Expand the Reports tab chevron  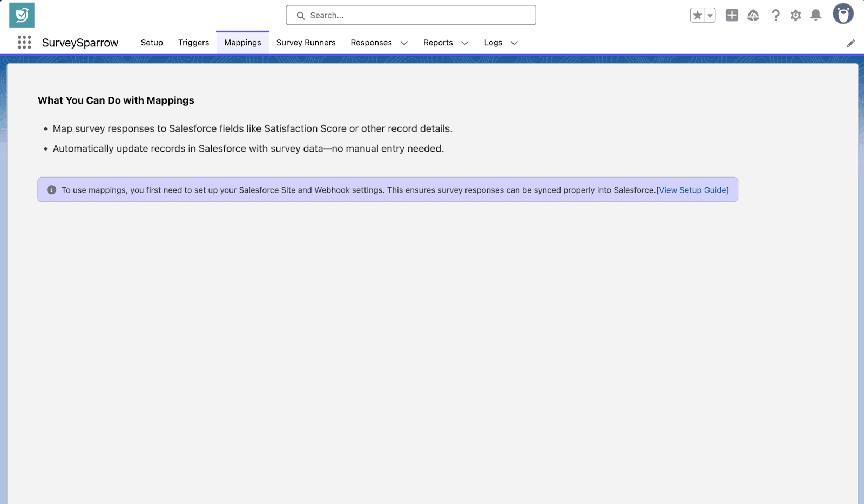pos(464,43)
